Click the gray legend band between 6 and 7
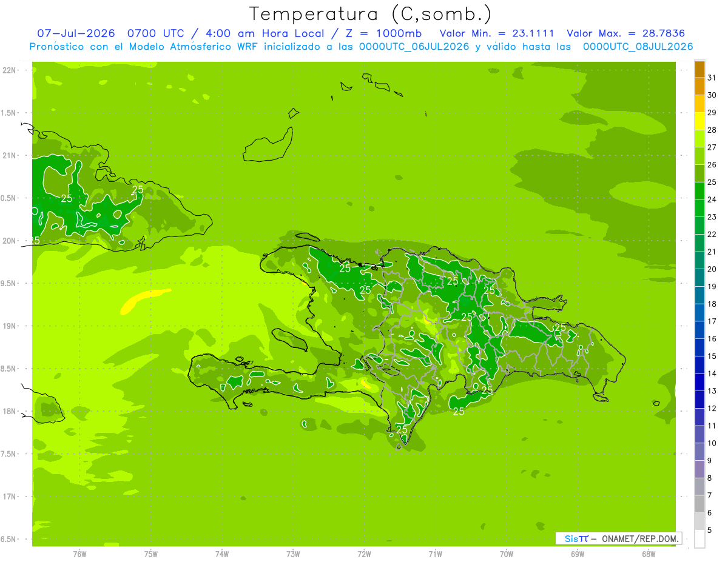 [699, 504]
